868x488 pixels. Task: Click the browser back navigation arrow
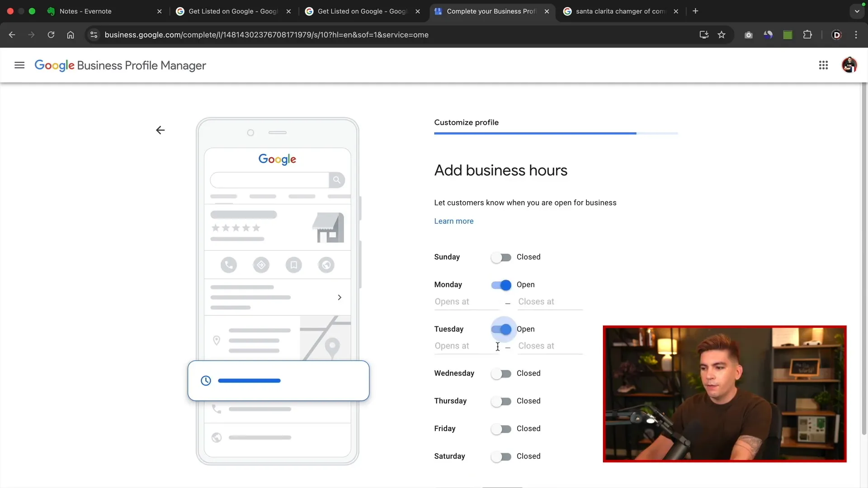coord(12,35)
